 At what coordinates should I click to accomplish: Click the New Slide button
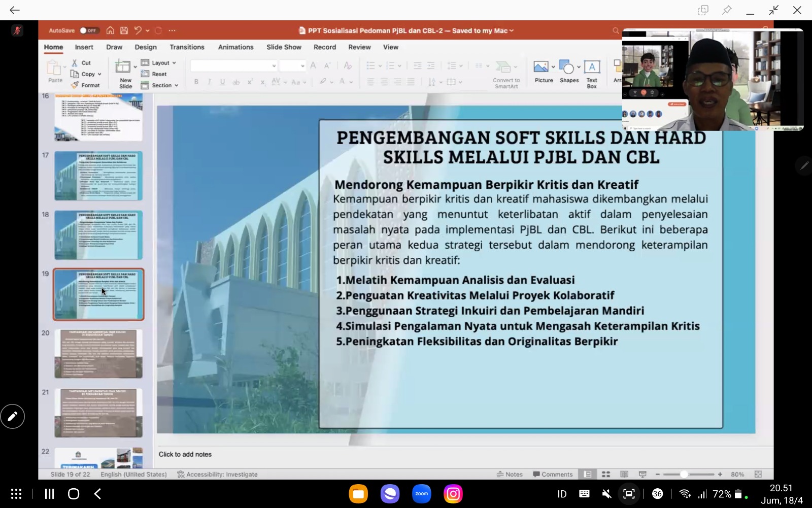point(125,74)
